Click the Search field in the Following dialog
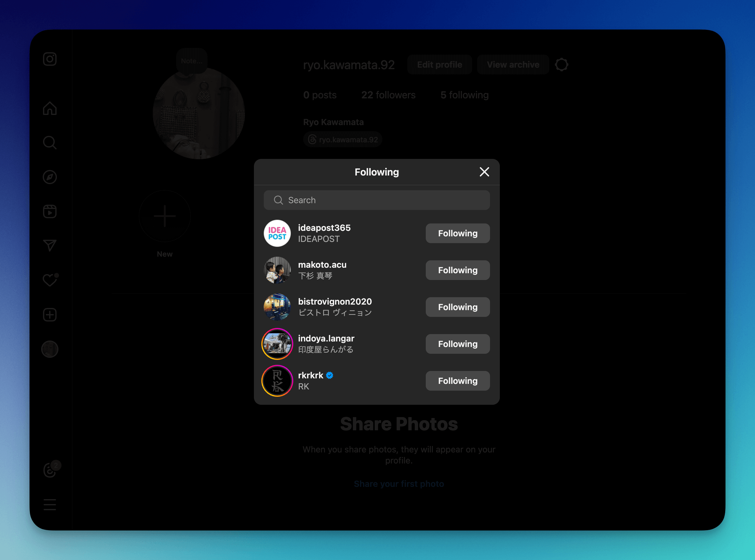 click(376, 200)
